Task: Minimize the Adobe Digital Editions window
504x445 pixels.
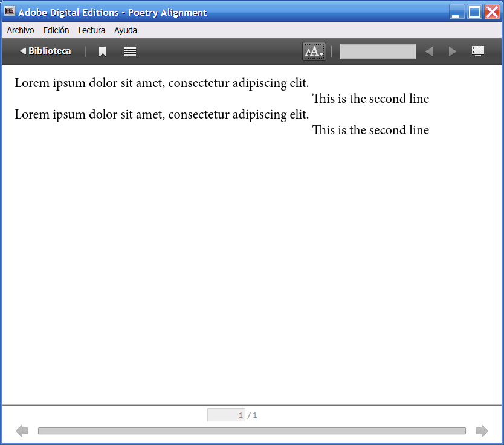Action: coord(456,12)
